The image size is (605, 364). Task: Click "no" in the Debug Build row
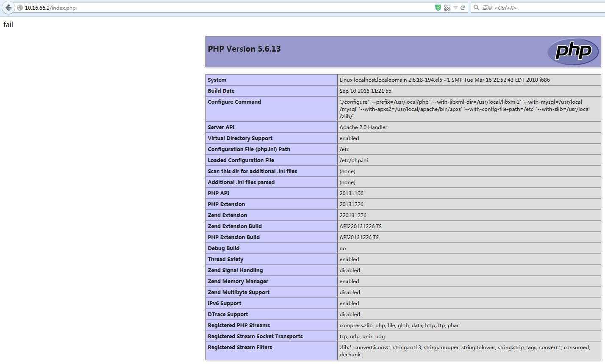pos(342,248)
